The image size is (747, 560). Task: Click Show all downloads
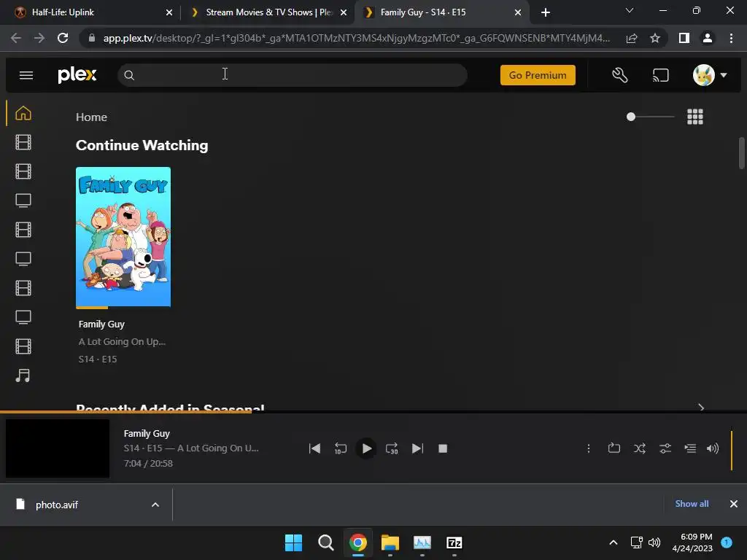pyautogui.click(x=692, y=504)
